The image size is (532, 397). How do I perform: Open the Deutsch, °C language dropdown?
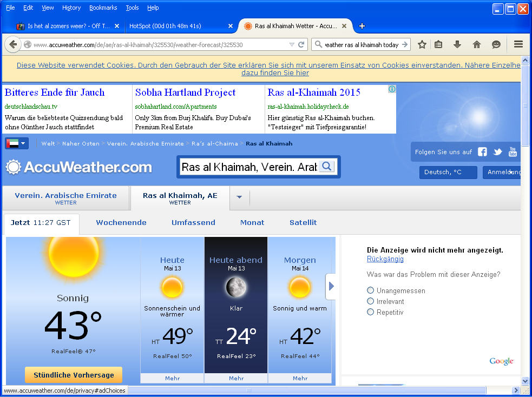tap(448, 173)
